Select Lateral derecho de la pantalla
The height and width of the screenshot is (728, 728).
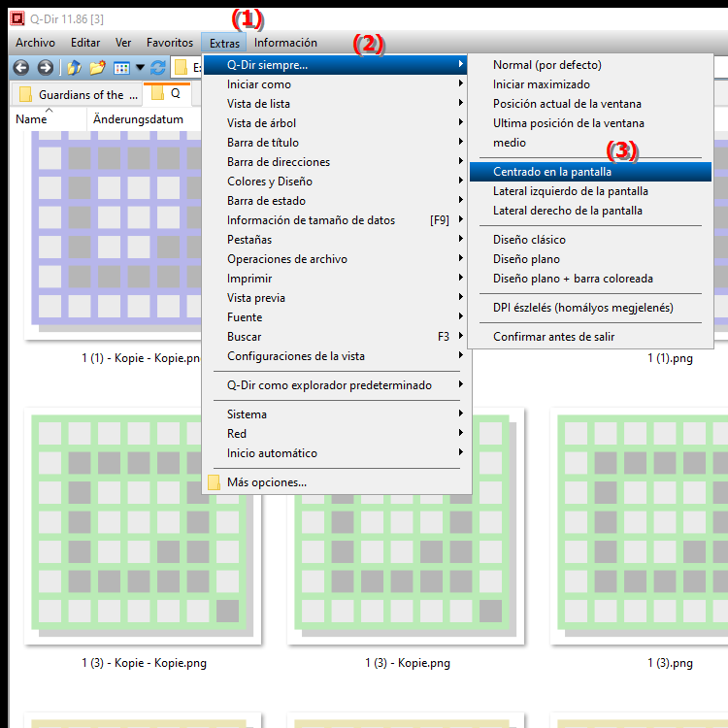coord(590,211)
